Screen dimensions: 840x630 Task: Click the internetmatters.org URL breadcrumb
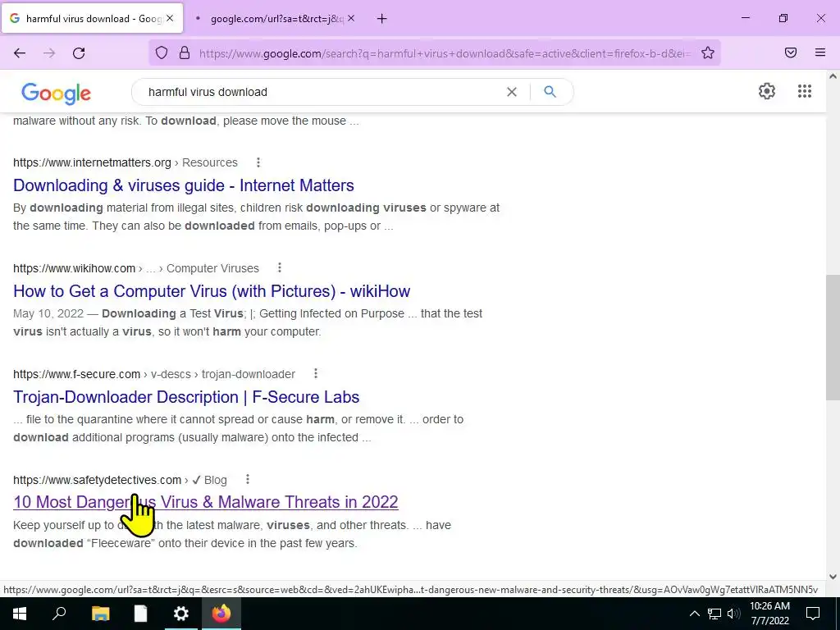(x=126, y=162)
